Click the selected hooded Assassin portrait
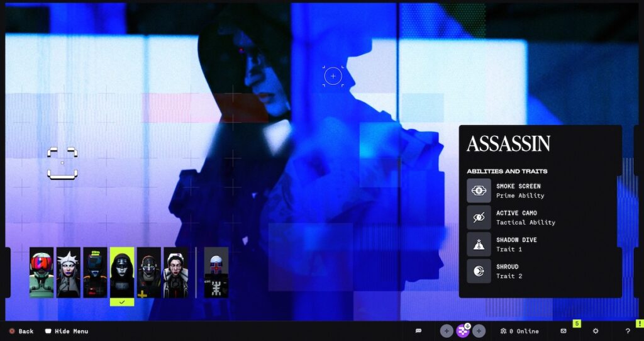 122,272
